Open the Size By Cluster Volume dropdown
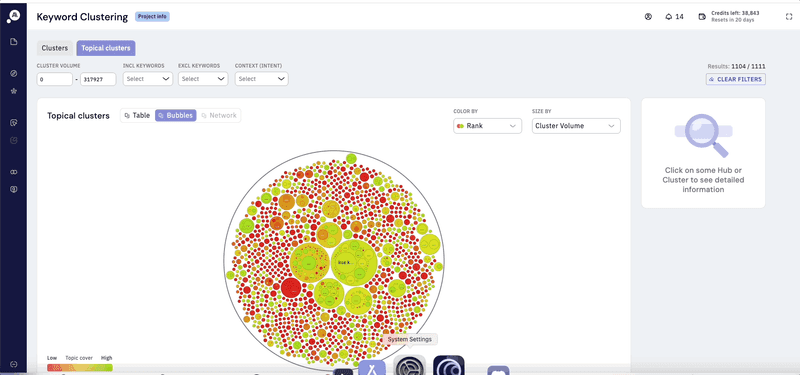800x375 pixels. (576, 126)
